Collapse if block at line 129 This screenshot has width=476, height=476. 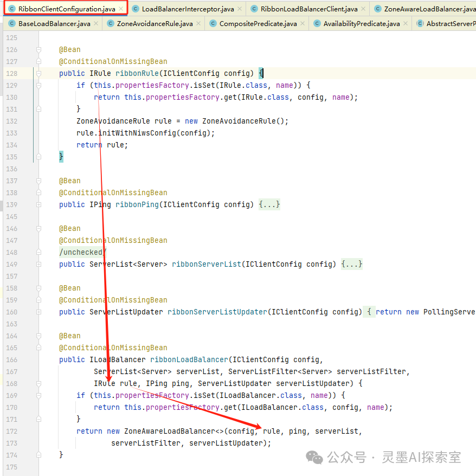point(38,85)
